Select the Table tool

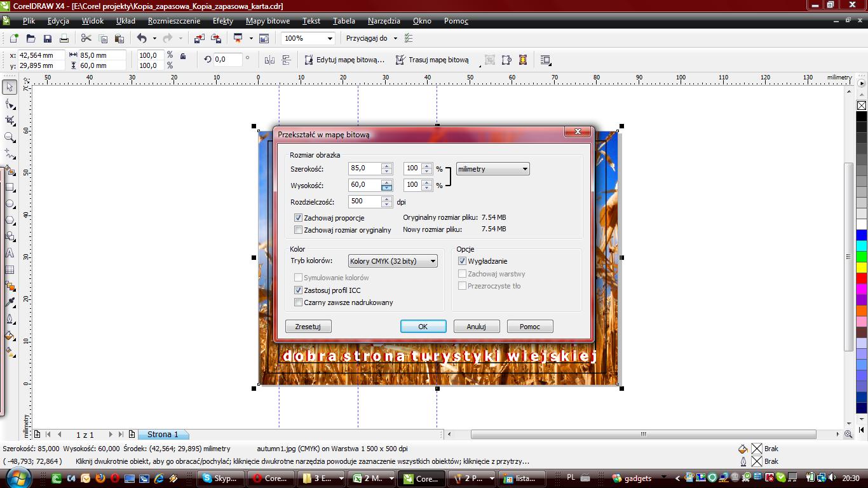10,269
